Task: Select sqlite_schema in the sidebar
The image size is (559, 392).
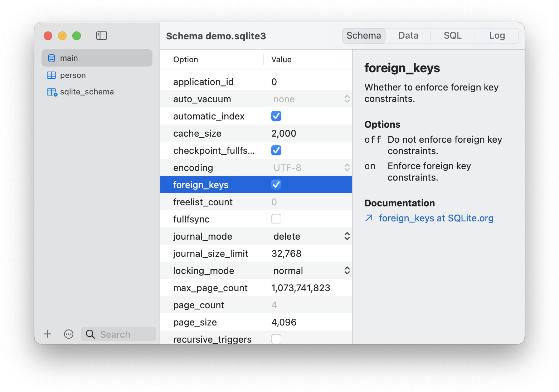Action: coord(97,92)
